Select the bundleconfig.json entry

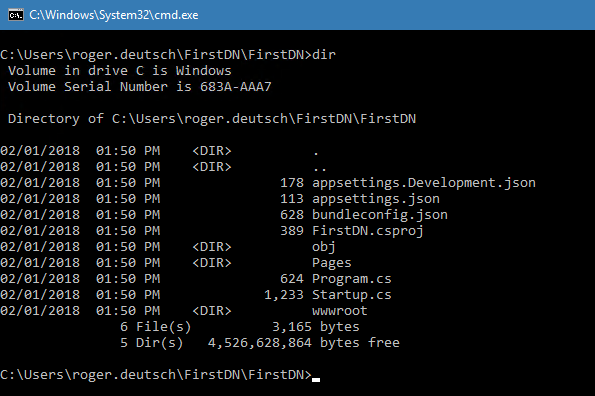tap(380, 215)
